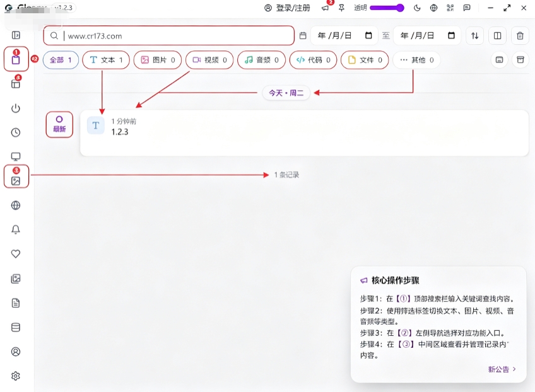The image size is (535, 392).
Task: Select the 图片 filter tab
Action: click(158, 60)
